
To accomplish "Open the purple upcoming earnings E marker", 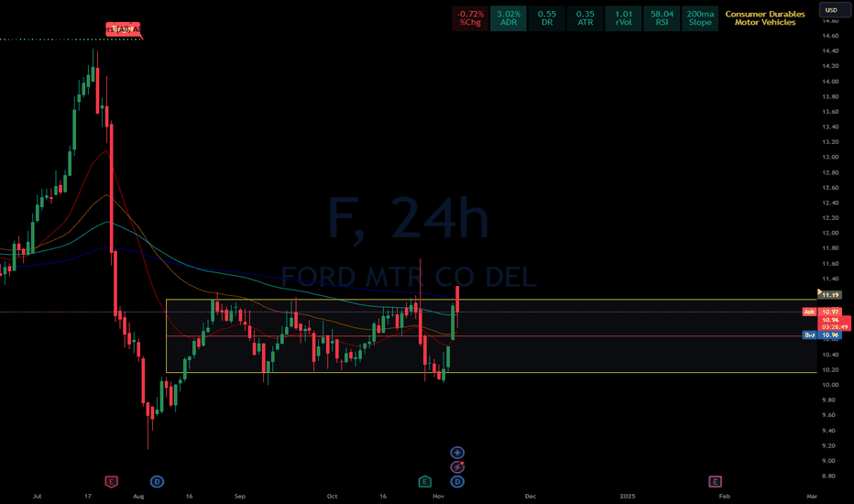I will click(715, 482).
